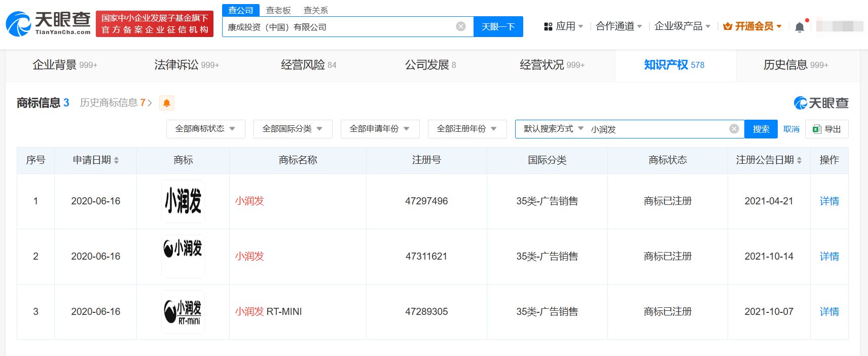The width and height of the screenshot is (868, 356).
Task: Clear the 小润发 trademark search keyword
Action: click(734, 129)
